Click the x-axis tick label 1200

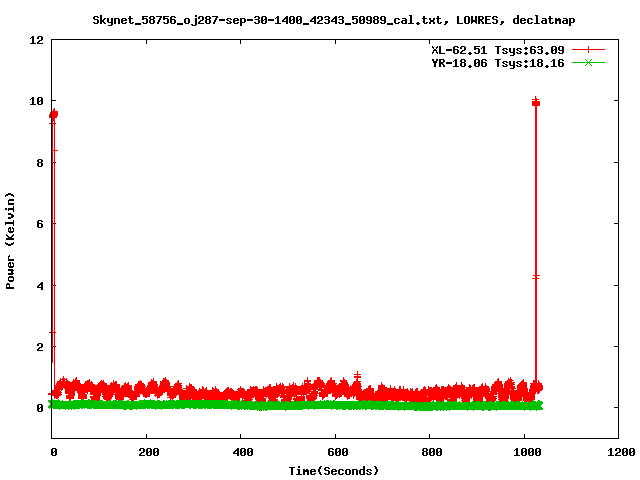click(621, 452)
